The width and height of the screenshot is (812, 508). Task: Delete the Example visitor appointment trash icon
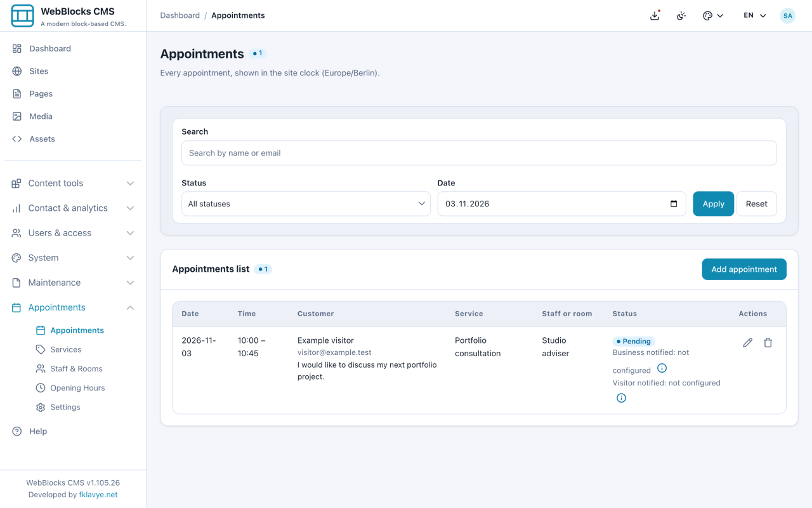[x=768, y=343]
